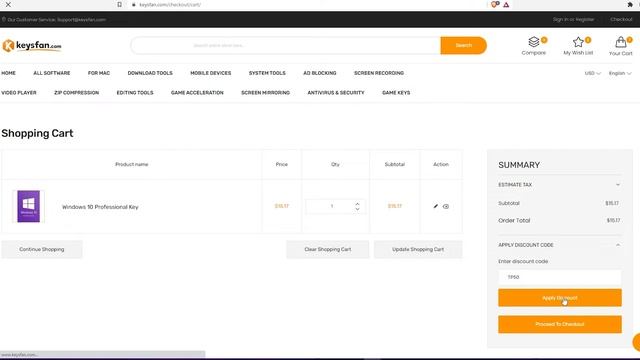Image resolution: width=640 pixels, height=360 pixels.
Task: Go to the Home menu
Action: (9, 73)
